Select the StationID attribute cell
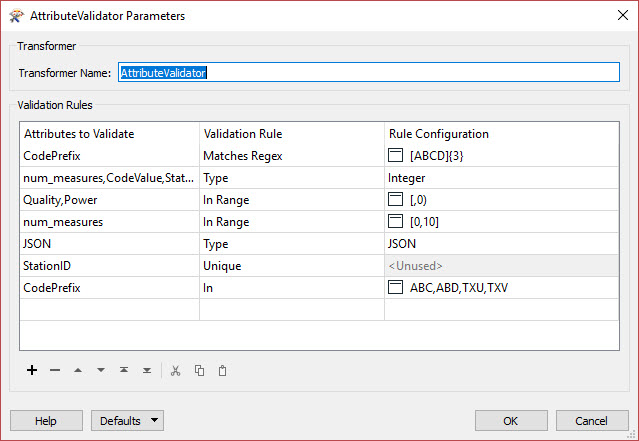 (x=109, y=266)
